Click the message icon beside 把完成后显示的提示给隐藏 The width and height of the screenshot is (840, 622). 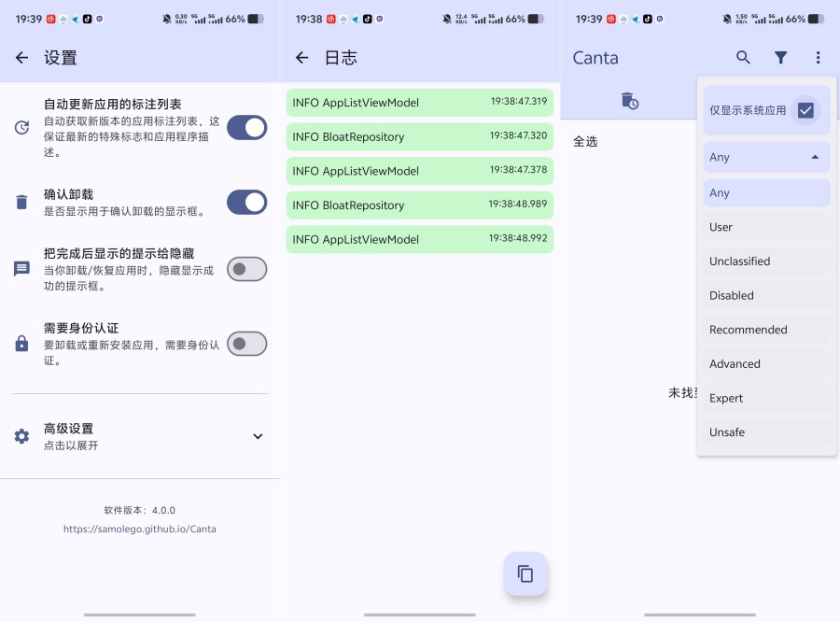click(x=21, y=269)
